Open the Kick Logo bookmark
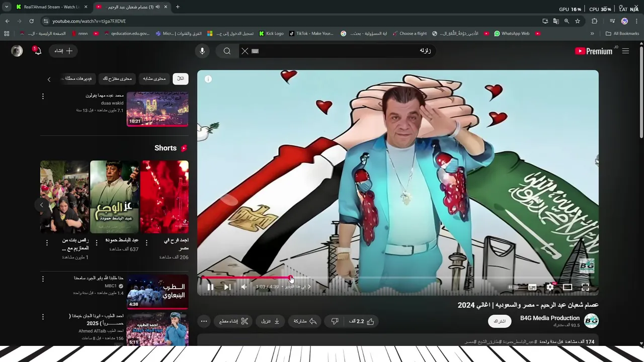Image resolution: width=644 pixels, height=362 pixels. click(271, 34)
